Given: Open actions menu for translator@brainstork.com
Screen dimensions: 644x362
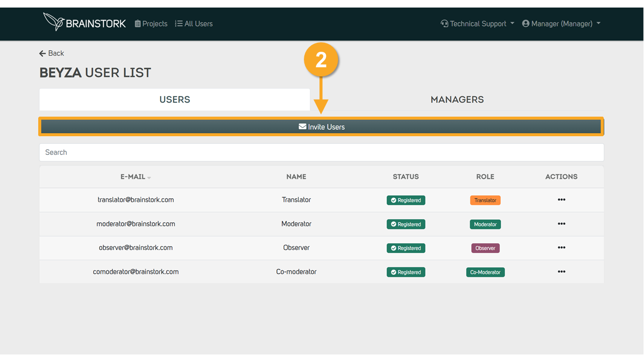Looking at the screenshot, I should (561, 200).
